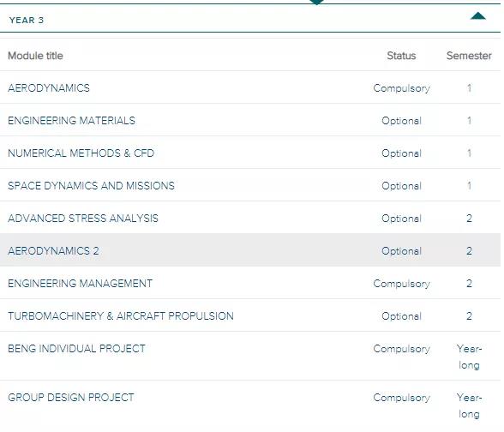Click the Semester column header
The width and height of the screenshot is (504, 432).
[469, 55]
